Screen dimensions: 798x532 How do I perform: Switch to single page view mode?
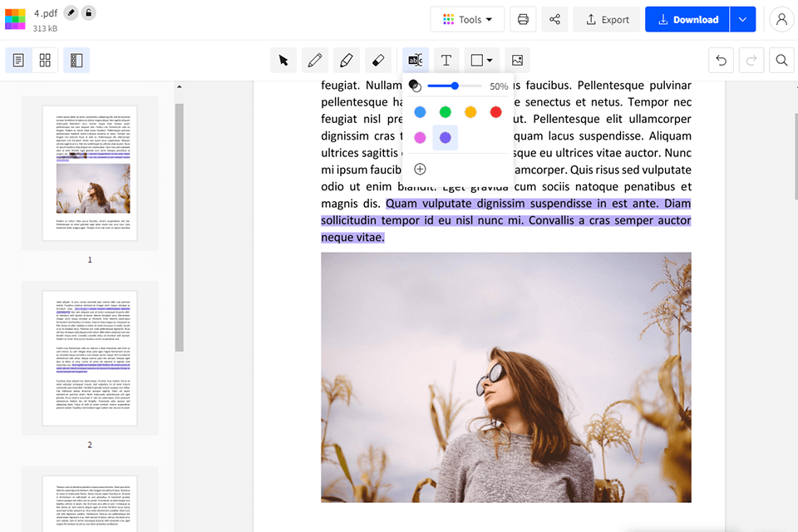coord(18,60)
